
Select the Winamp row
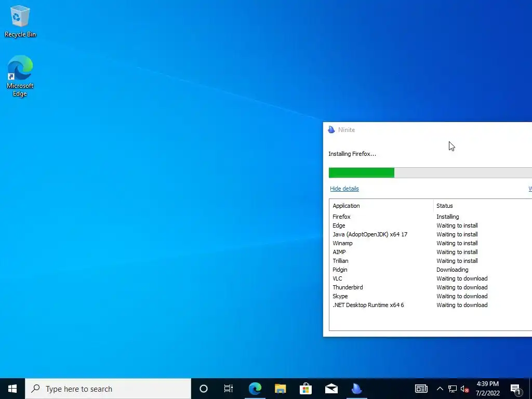(430, 243)
